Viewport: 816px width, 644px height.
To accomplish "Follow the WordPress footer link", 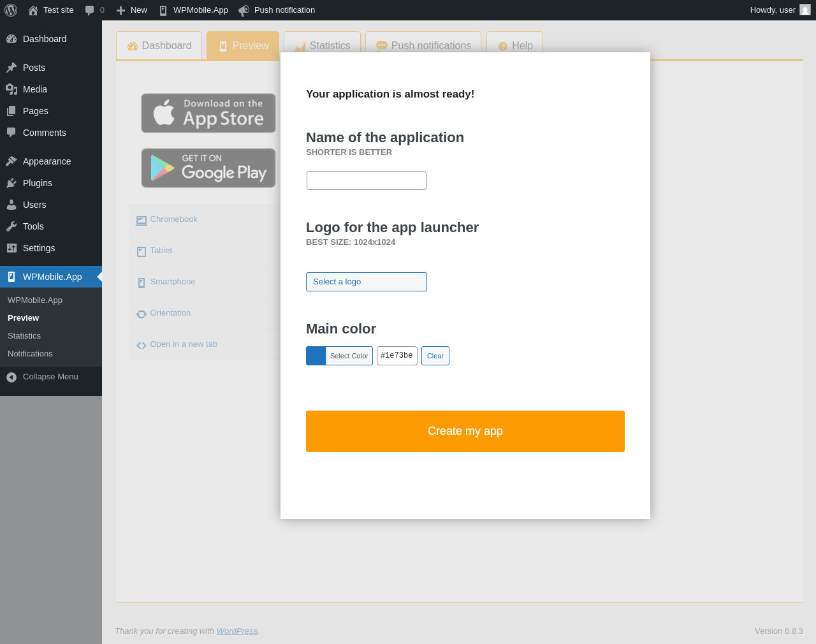I will point(237,631).
